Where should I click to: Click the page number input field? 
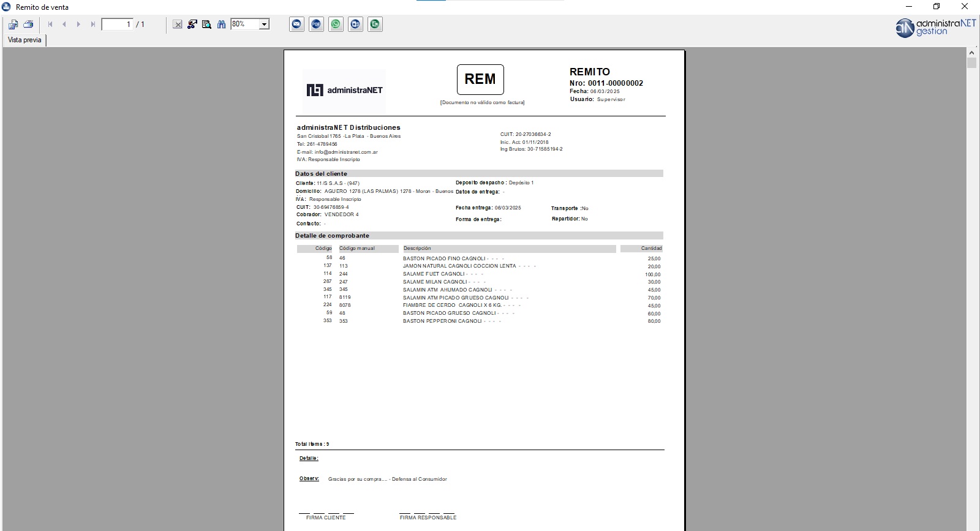click(117, 24)
